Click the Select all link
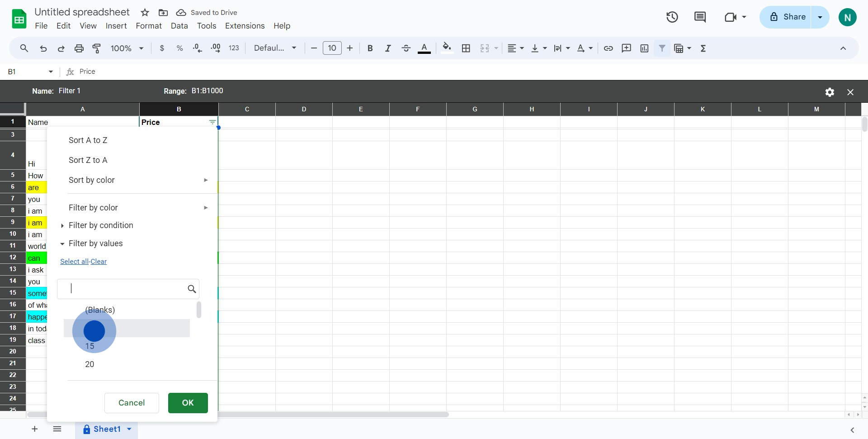This screenshot has width=868, height=439. 74,262
